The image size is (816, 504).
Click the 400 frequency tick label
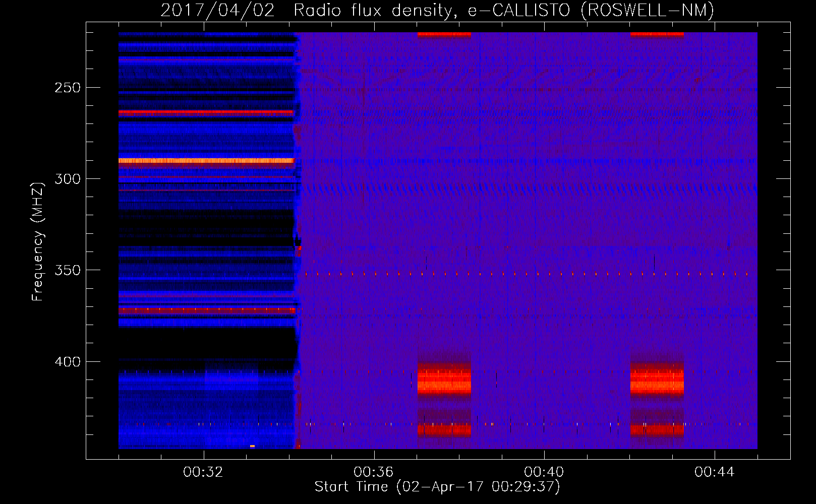click(68, 362)
